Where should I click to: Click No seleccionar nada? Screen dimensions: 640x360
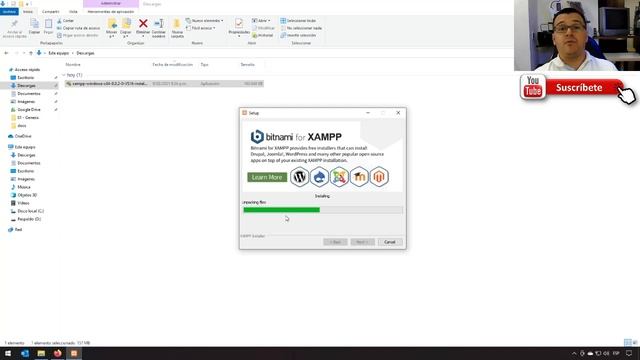[x=301, y=28]
